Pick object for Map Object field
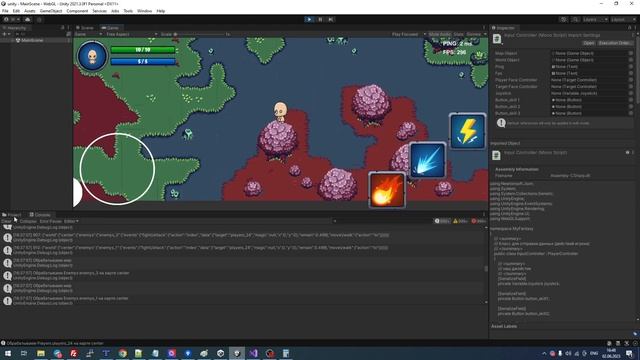The image size is (640, 360). tap(631, 53)
